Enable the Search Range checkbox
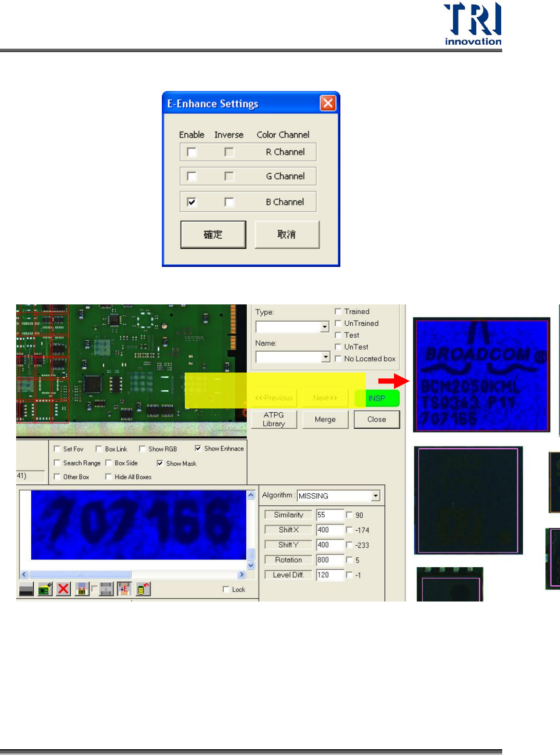This screenshot has width=560, height=755. [57, 463]
